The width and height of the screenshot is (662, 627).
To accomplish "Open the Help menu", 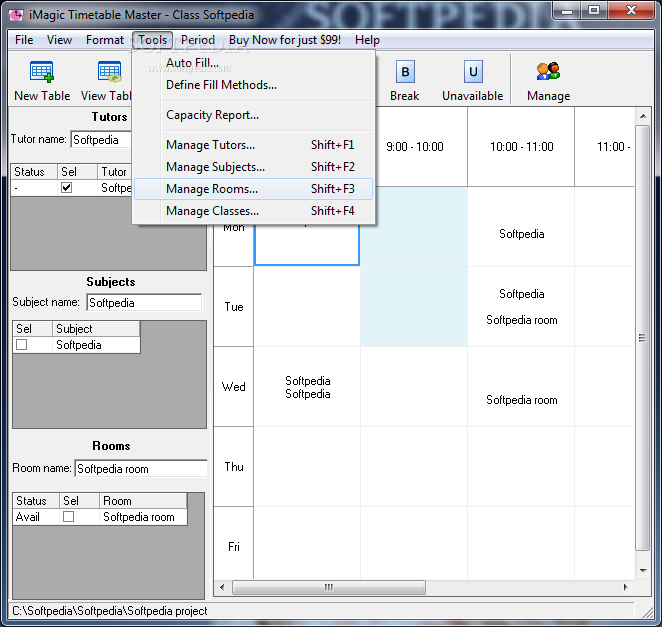I will click(x=367, y=40).
